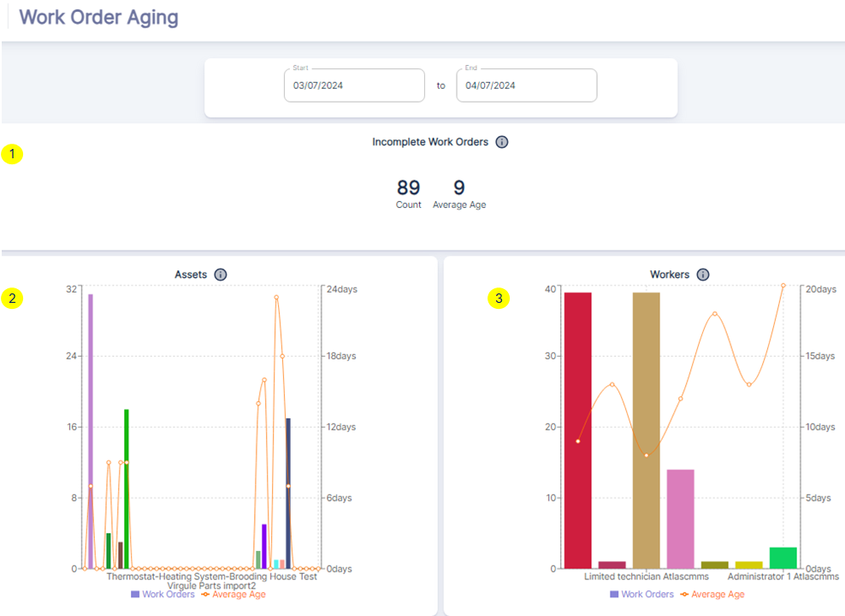This screenshot has height=616, width=845.
Task: Click the 89 Count value
Action: (409, 188)
